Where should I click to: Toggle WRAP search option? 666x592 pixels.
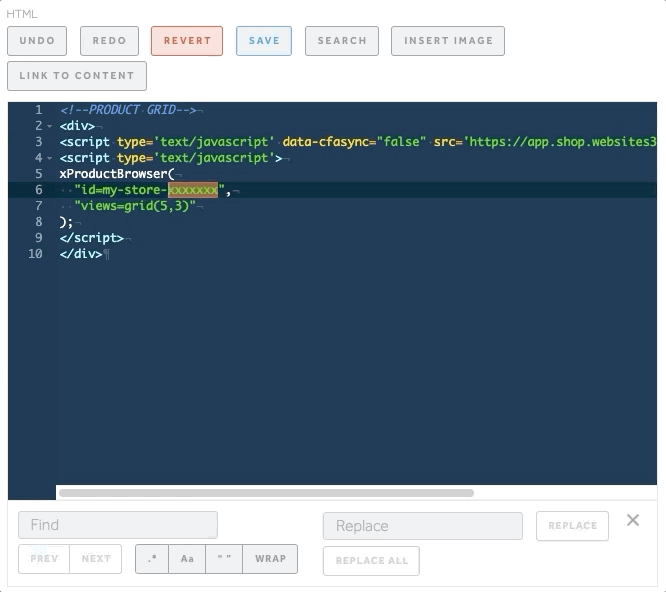pyautogui.click(x=270, y=558)
